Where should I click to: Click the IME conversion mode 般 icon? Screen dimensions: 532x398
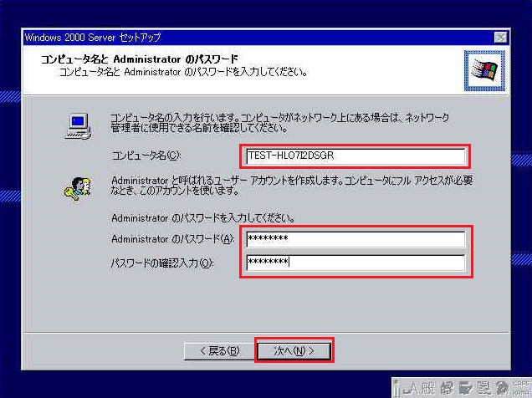tap(428, 388)
